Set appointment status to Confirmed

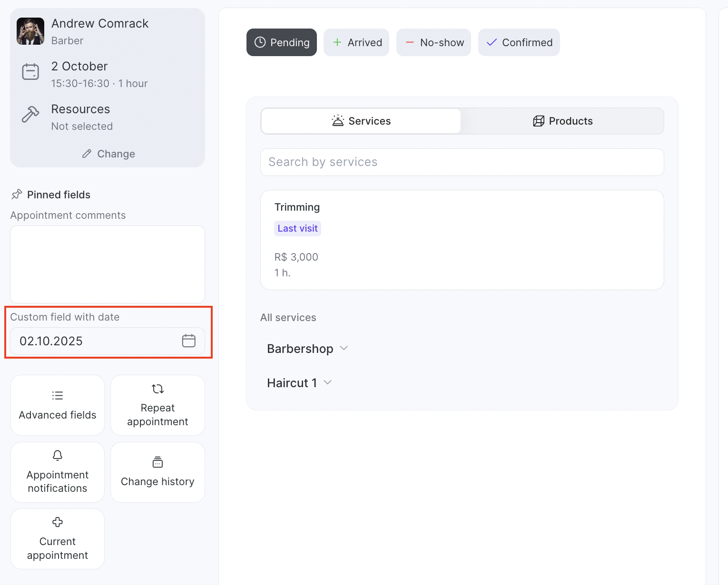(x=519, y=42)
